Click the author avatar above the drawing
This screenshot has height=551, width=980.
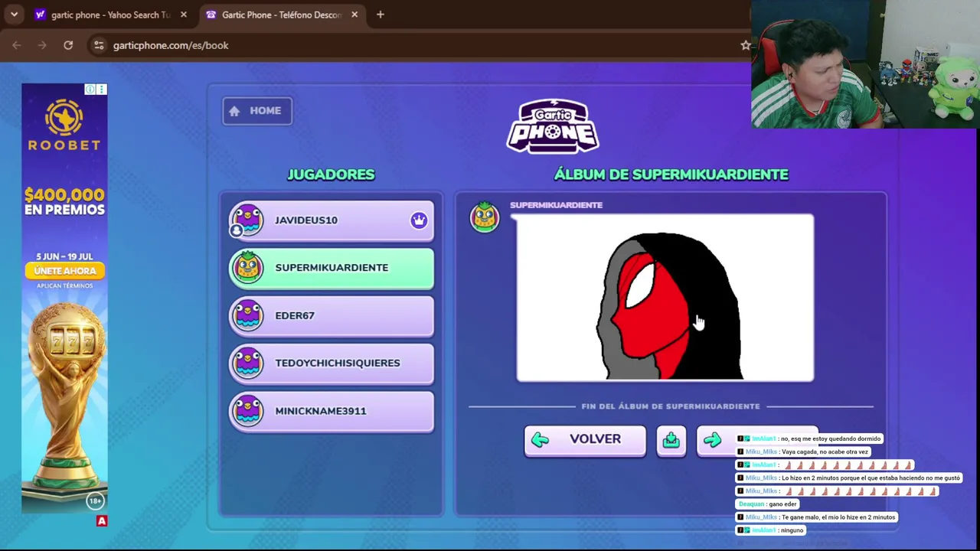click(485, 217)
